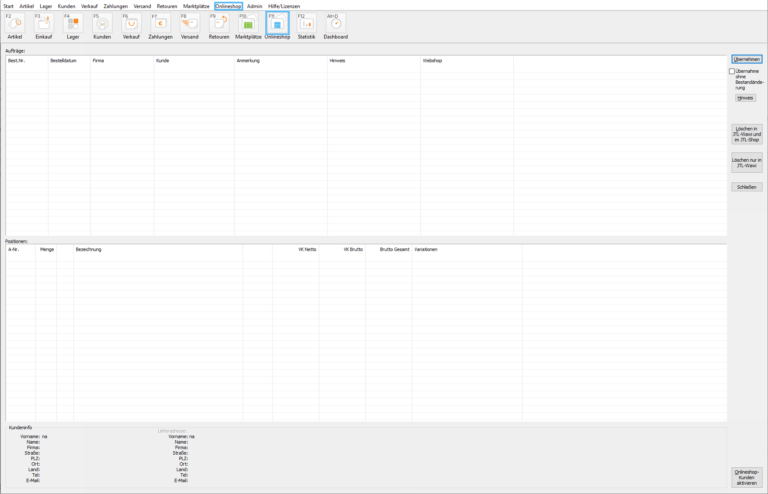This screenshot has width=768, height=494.
Task: Enable Übernahme ohne Bestandsänderung checkbox
Action: click(732, 71)
